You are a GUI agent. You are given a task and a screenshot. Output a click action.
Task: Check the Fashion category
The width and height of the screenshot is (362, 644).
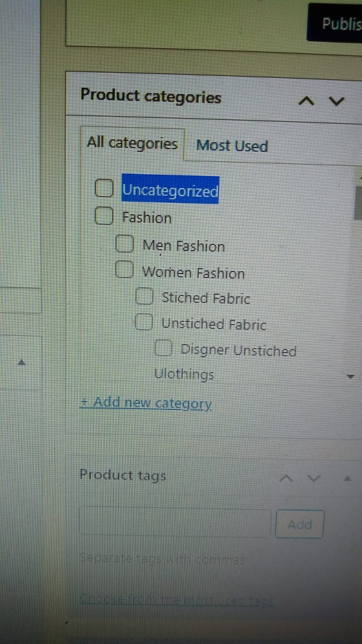point(104,216)
